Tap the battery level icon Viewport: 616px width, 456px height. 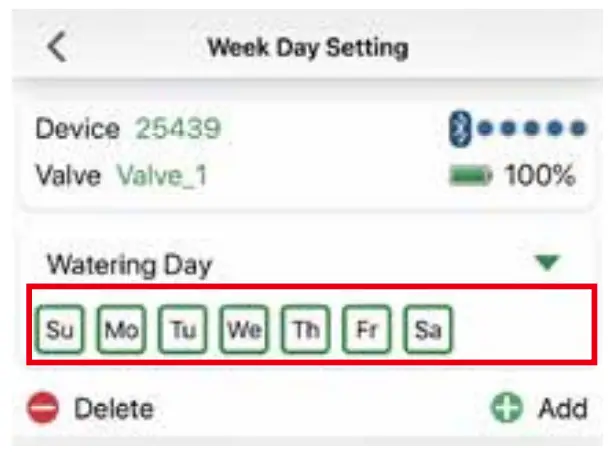tap(471, 177)
